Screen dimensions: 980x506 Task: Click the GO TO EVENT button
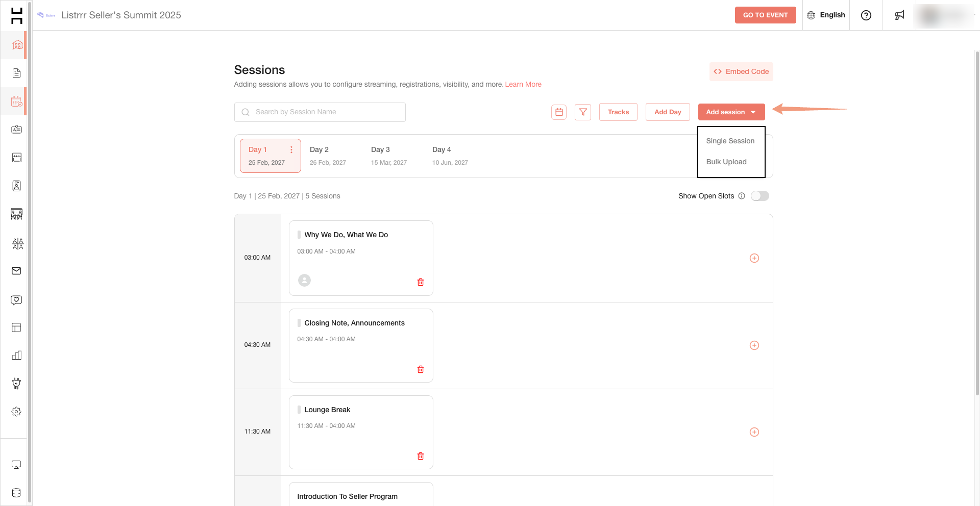click(x=765, y=15)
